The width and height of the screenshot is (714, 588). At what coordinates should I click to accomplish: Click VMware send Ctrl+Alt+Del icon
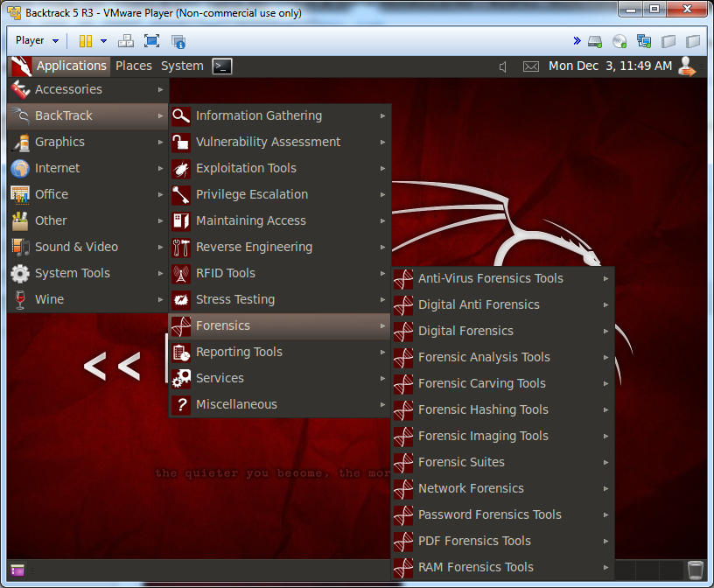[x=126, y=41]
